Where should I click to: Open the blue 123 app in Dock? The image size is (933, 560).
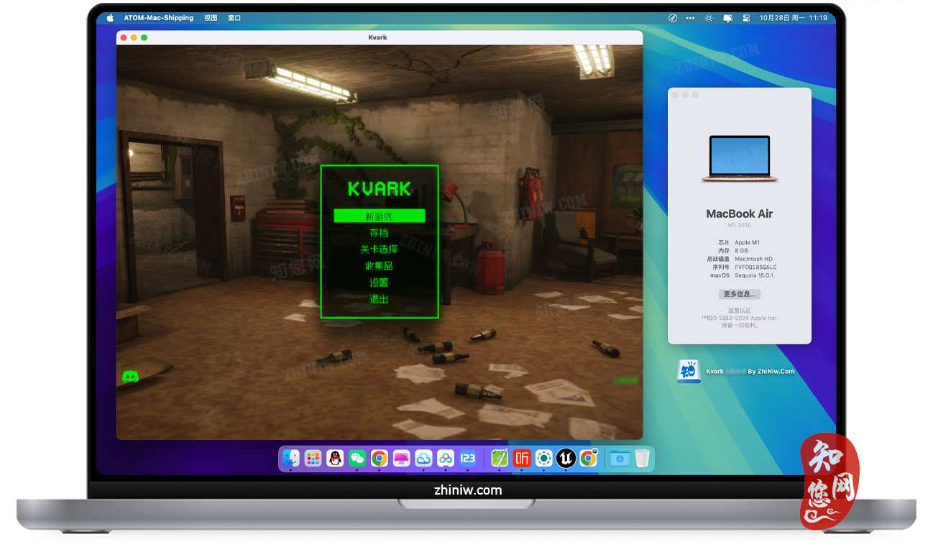click(x=468, y=458)
